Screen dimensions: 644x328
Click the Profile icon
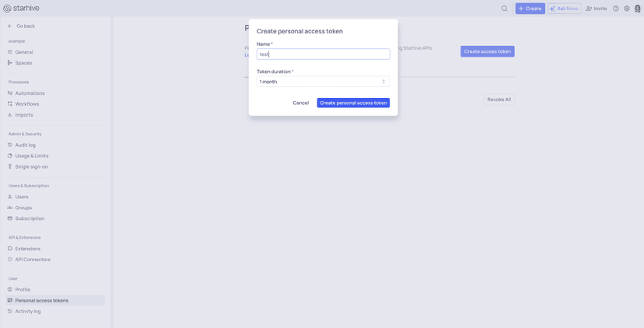(x=10, y=289)
